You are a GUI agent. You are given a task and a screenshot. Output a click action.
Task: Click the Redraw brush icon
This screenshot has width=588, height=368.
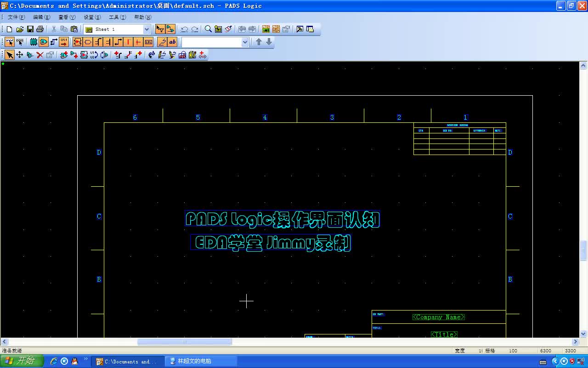click(x=228, y=29)
